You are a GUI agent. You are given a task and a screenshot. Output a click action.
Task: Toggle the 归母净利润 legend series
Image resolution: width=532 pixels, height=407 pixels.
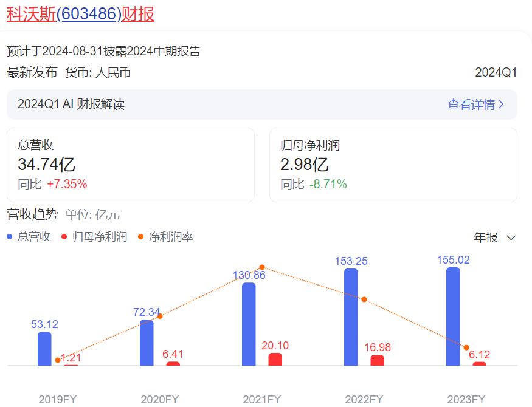coord(94,236)
